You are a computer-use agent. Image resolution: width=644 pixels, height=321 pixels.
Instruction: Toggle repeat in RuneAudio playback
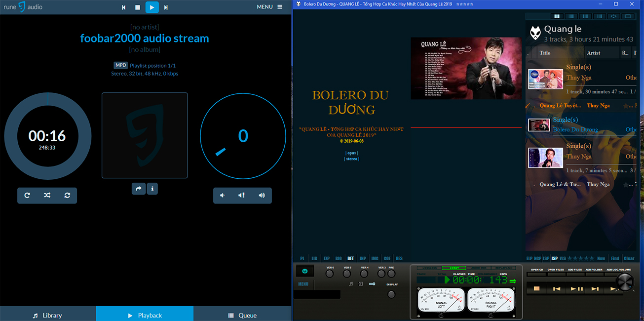click(x=27, y=196)
